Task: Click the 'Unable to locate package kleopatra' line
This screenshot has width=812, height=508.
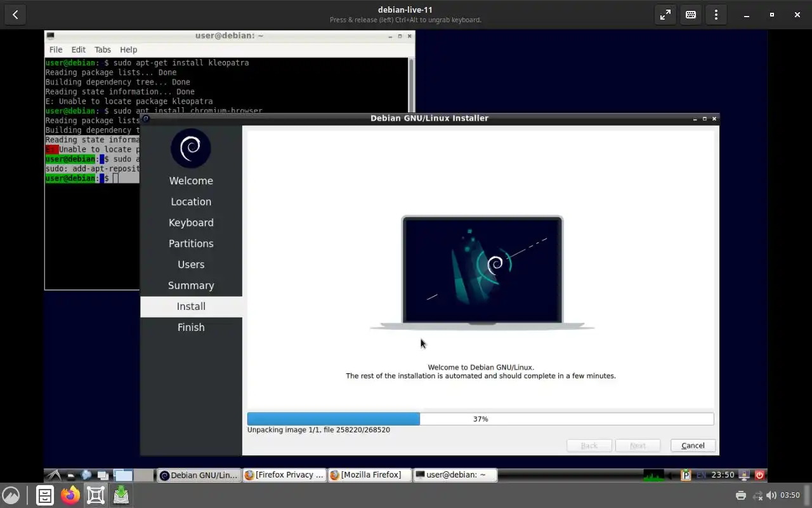Action: [129, 102]
